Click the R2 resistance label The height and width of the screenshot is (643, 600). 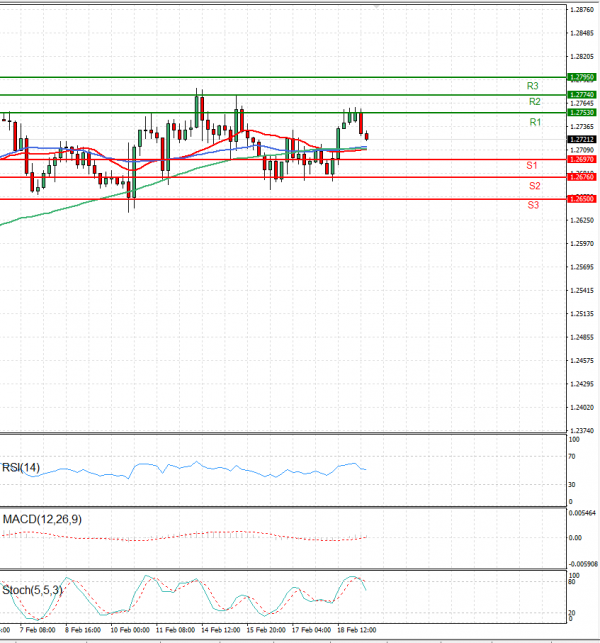click(534, 101)
